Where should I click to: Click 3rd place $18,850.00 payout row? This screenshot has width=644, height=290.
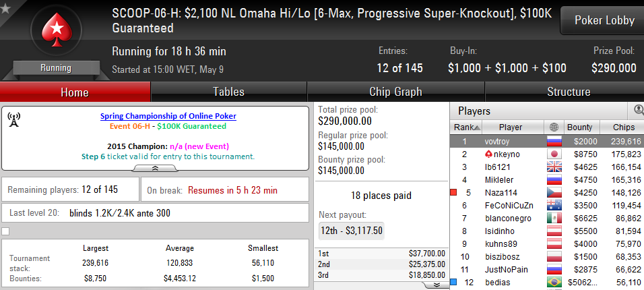(x=381, y=275)
